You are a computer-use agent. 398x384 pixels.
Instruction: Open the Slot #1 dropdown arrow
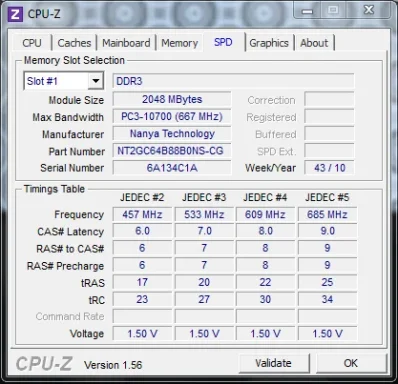96,81
